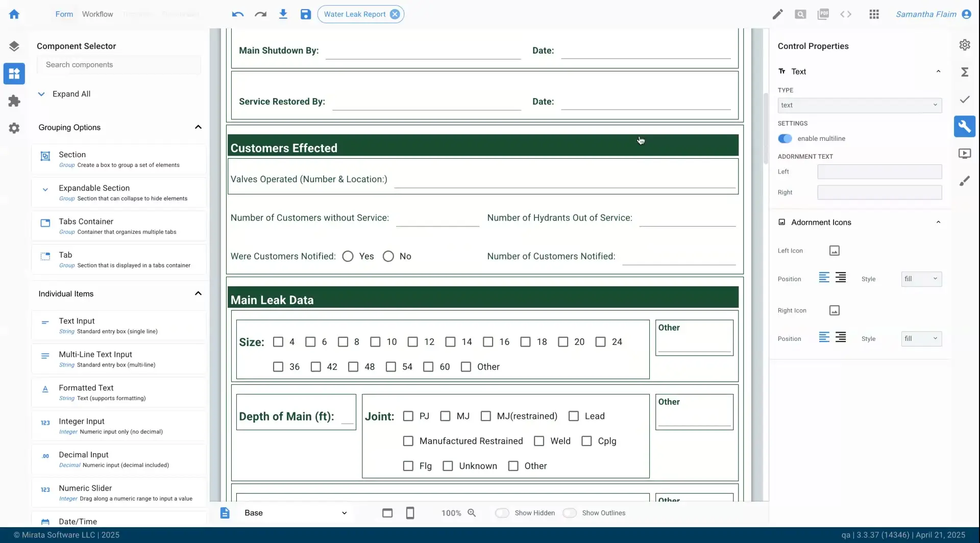Select the edit pencil tool
This screenshot has height=543, width=980.
778,14
